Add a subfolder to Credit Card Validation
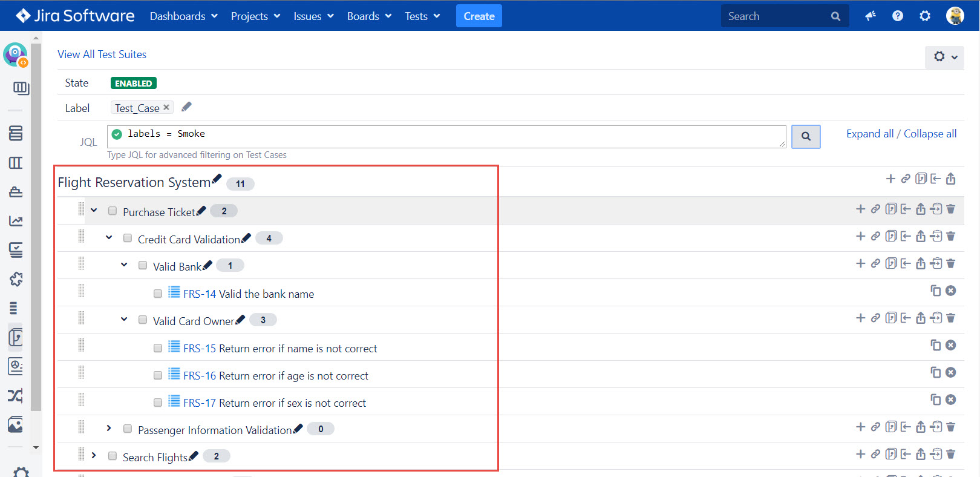Viewport: 980px width, 477px height. [x=861, y=236]
